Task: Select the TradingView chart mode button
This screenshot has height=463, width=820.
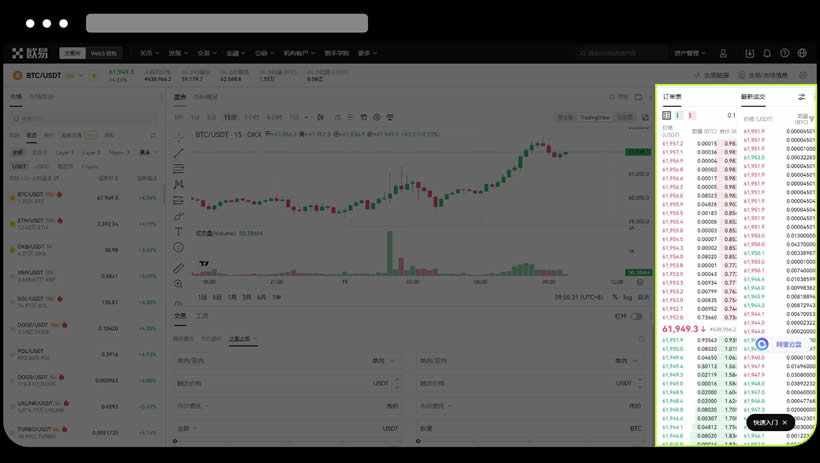Action: pyautogui.click(x=595, y=117)
